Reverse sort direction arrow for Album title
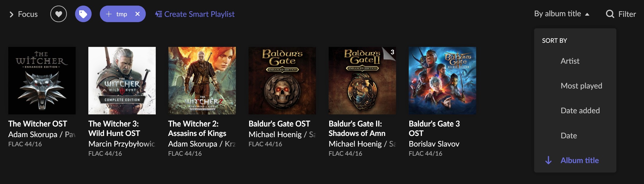The width and height of the screenshot is (644, 184). pyautogui.click(x=548, y=160)
